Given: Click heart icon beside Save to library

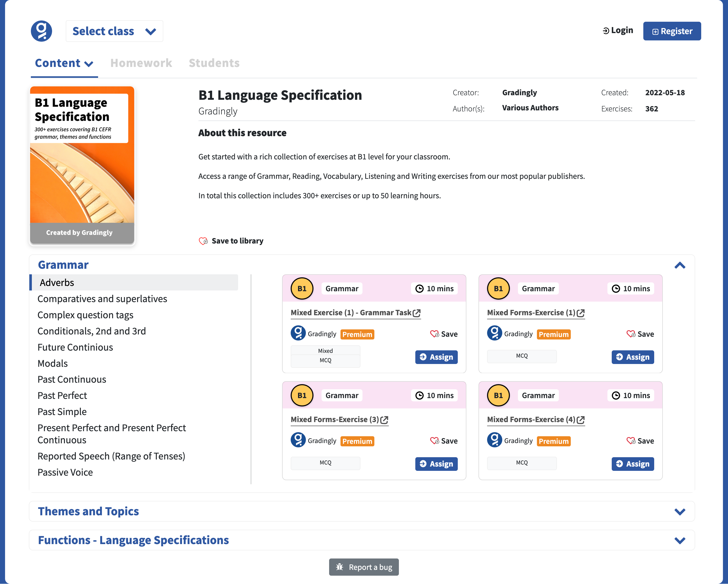Looking at the screenshot, I should [203, 241].
